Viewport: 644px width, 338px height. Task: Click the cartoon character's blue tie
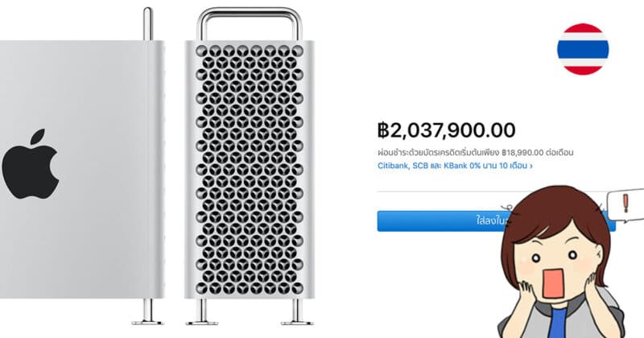[x=559, y=323]
